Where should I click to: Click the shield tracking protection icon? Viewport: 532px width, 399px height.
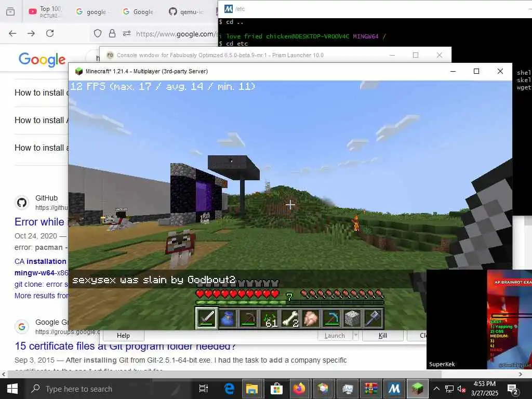[98, 33]
